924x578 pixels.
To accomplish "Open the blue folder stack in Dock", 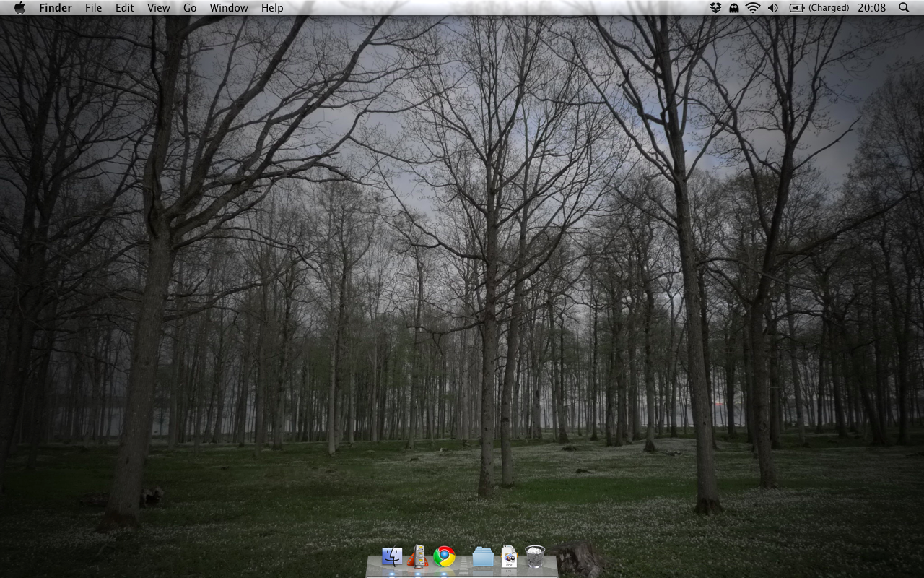I will [x=483, y=556].
